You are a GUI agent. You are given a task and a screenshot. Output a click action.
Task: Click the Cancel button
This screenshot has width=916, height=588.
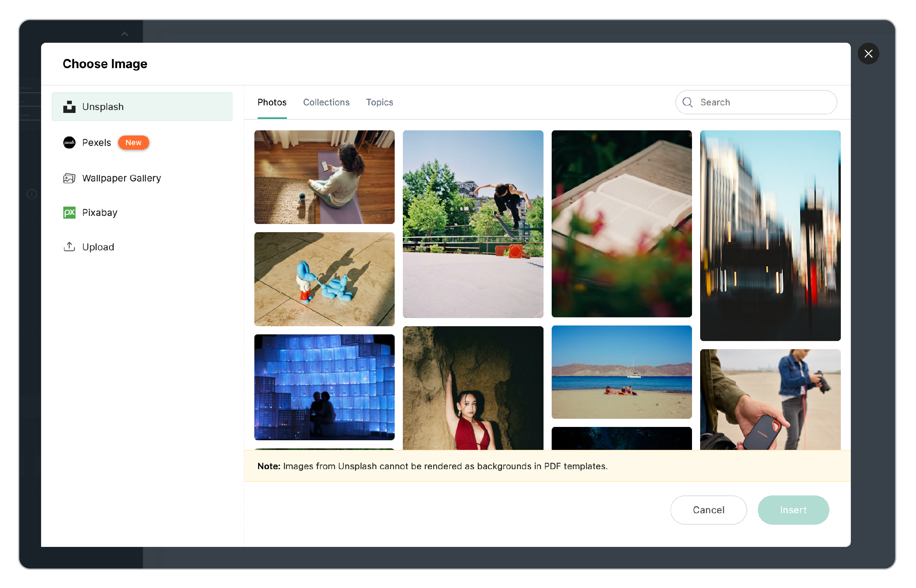click(708, 510)
